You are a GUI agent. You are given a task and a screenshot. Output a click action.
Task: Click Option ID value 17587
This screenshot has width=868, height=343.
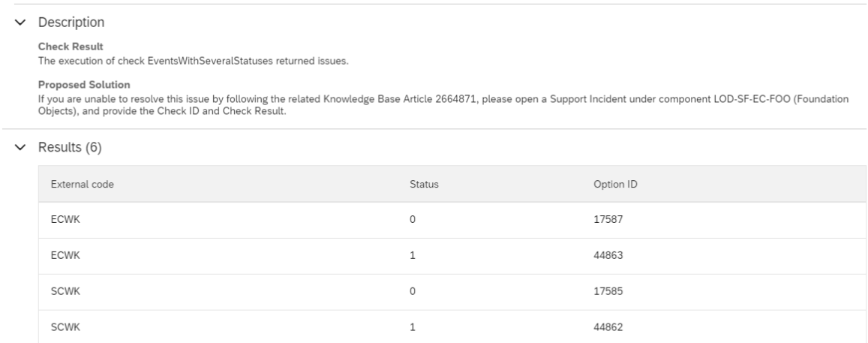608,219
